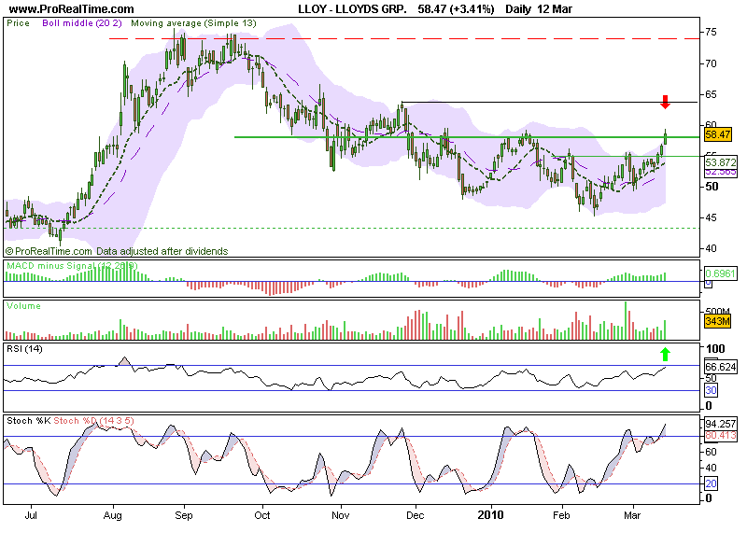Click the Stochastic 60 axis label
Viewport: 747px width, 560px height.
click(711, 452)
